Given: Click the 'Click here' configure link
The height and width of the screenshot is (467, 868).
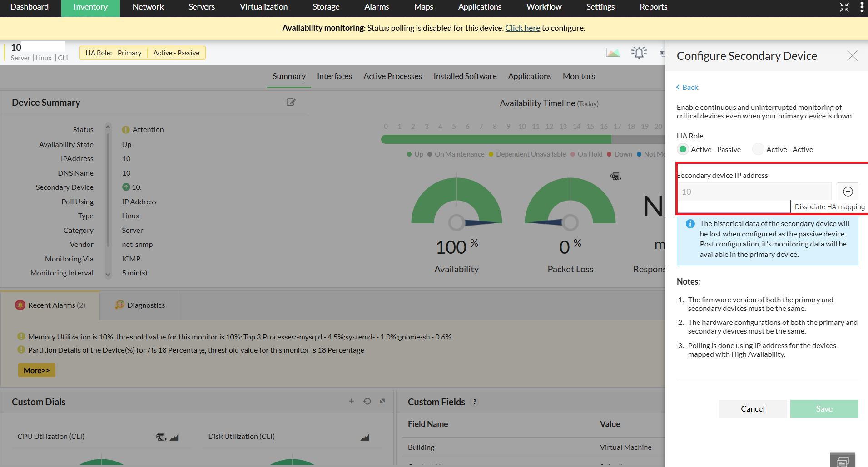Looking at the screenshot, I should 522,28.
